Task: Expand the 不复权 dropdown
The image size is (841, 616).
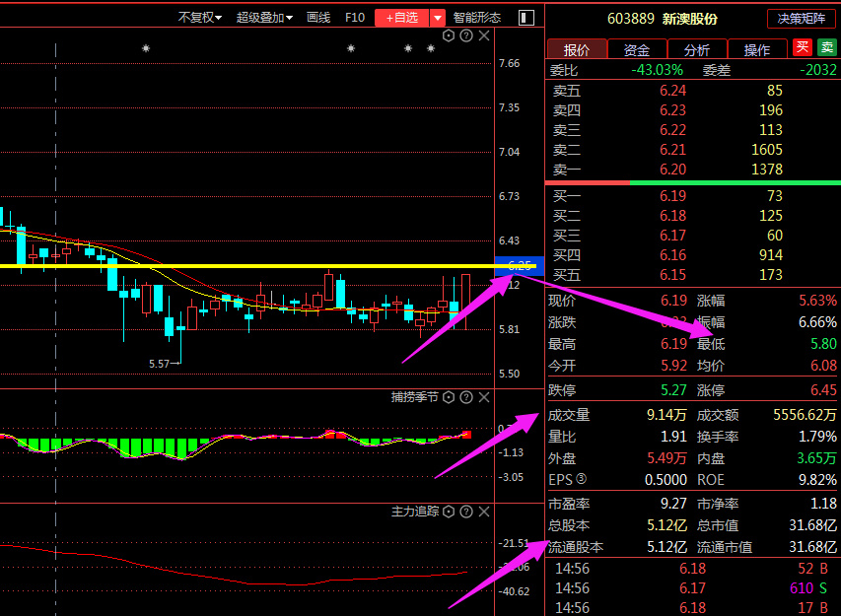Action: [x=200, y=17]
